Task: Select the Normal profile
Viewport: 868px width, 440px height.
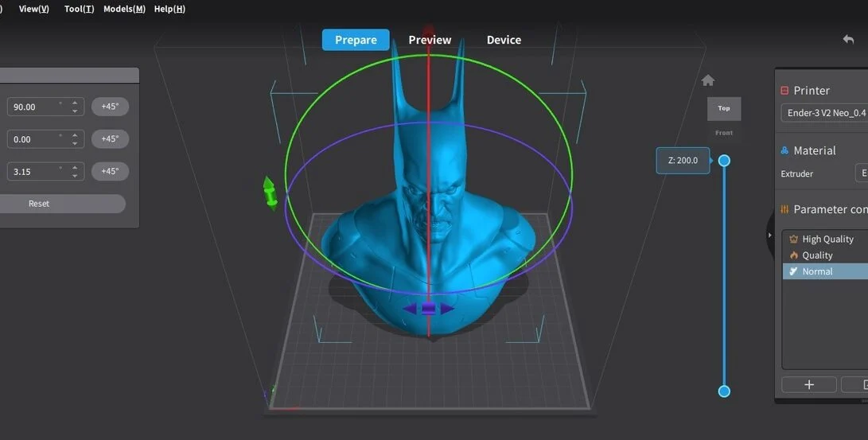Action: pos(817,271)
